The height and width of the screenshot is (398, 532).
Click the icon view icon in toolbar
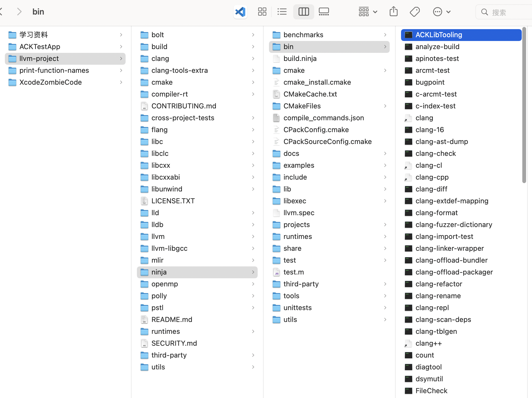point(262,11)
